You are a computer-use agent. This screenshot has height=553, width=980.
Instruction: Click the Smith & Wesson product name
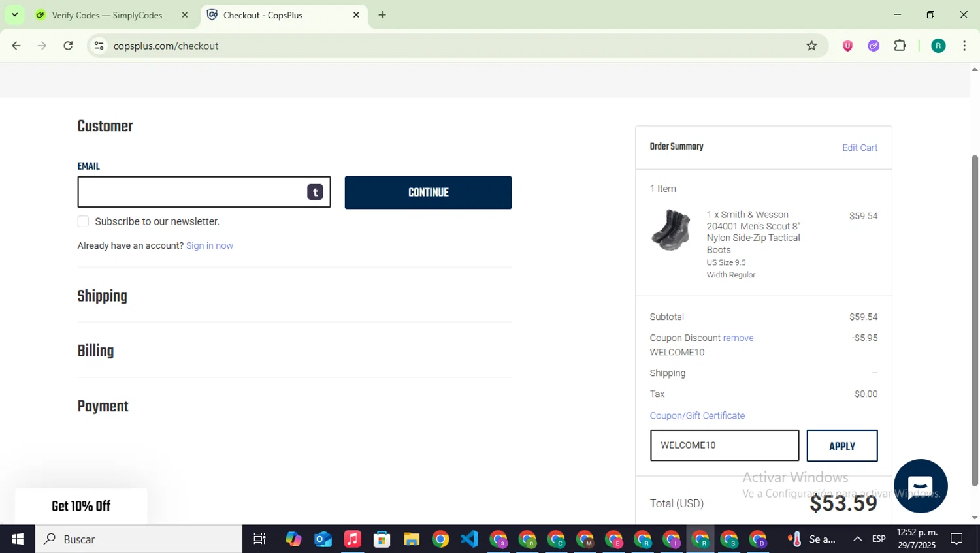coord(753,232)
